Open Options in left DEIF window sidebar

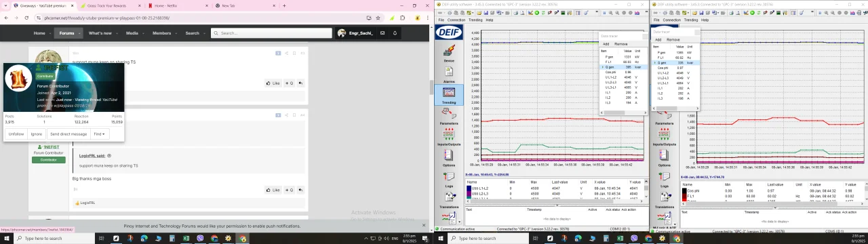click(x=449, y=158)
